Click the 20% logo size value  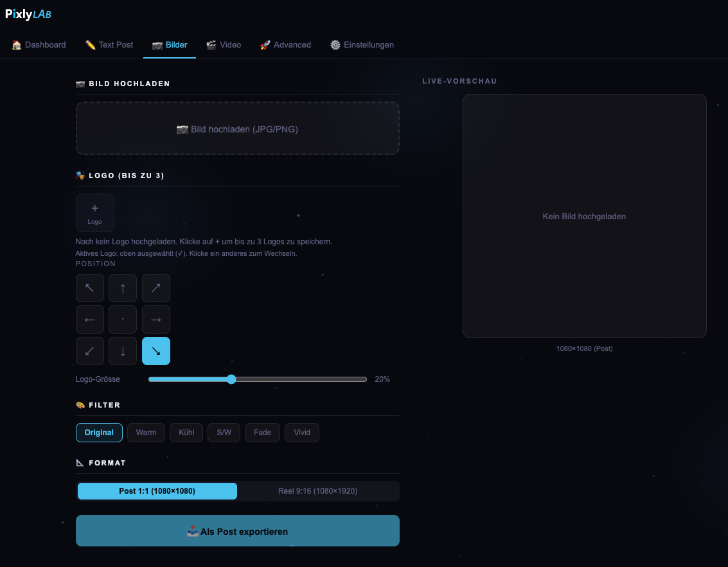(382, 379)
